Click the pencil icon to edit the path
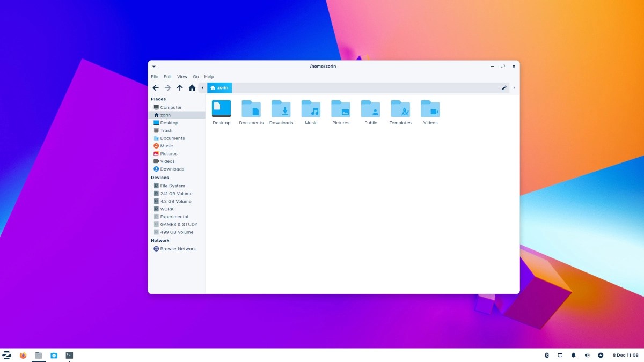This screenshot has height=362, width=644. coord(503,87)
